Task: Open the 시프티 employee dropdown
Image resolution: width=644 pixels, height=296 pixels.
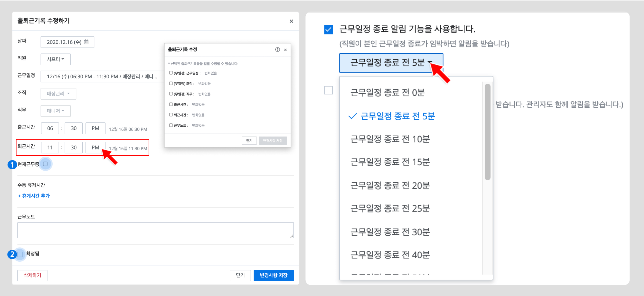Action: (x=56, y=59)
